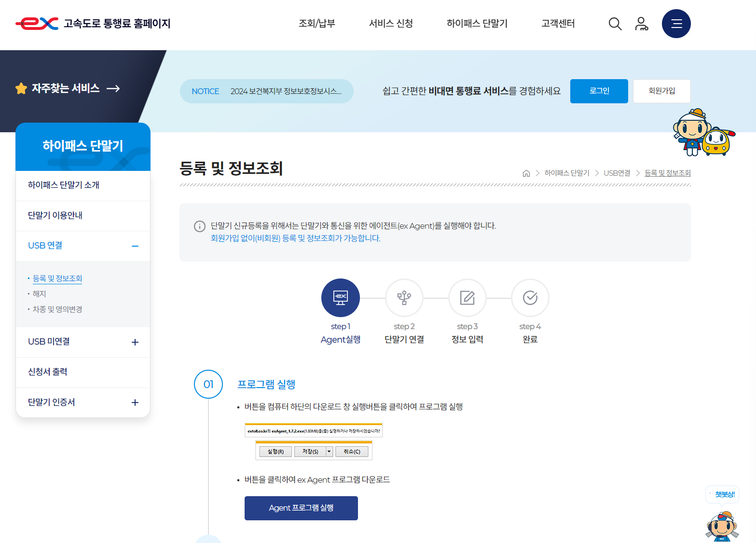Viewport: 756px width, 543px height.
Task: Select 하이패스 단말기 소개 in the sidebar
Action: pos(83,185)
